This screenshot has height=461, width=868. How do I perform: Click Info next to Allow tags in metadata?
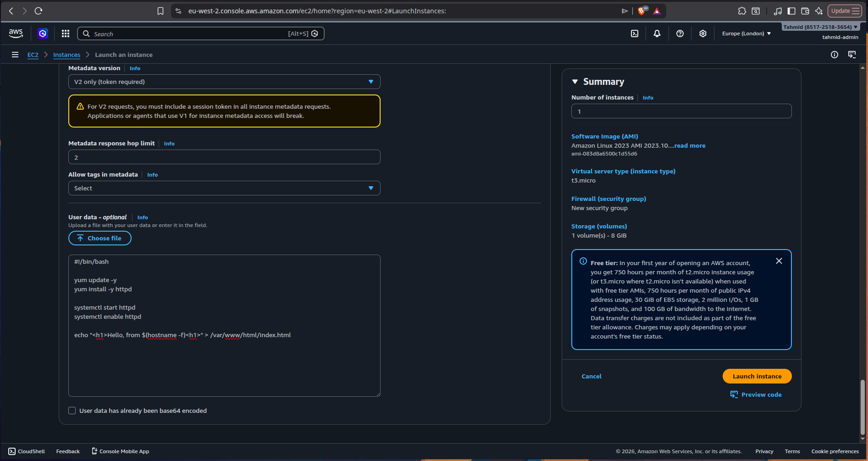[x=152, y=175]
